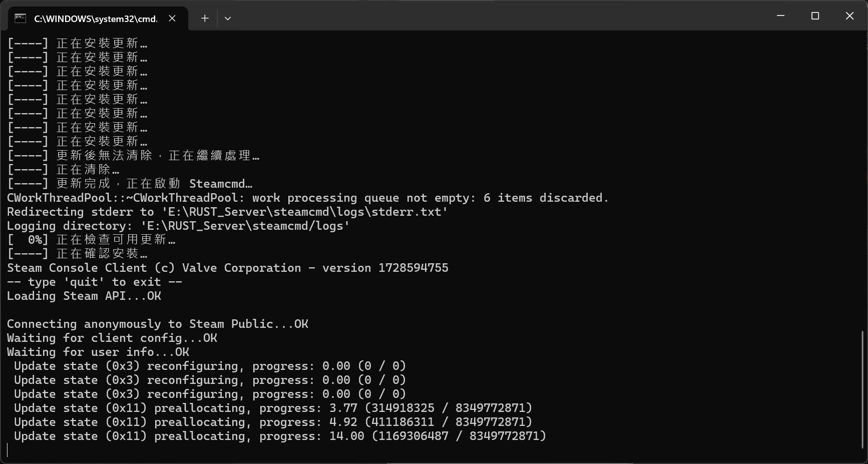Click the cmd.exe icon on the tab
The height and width of the screenshot is (464, 868).
(x=20, y=18)
